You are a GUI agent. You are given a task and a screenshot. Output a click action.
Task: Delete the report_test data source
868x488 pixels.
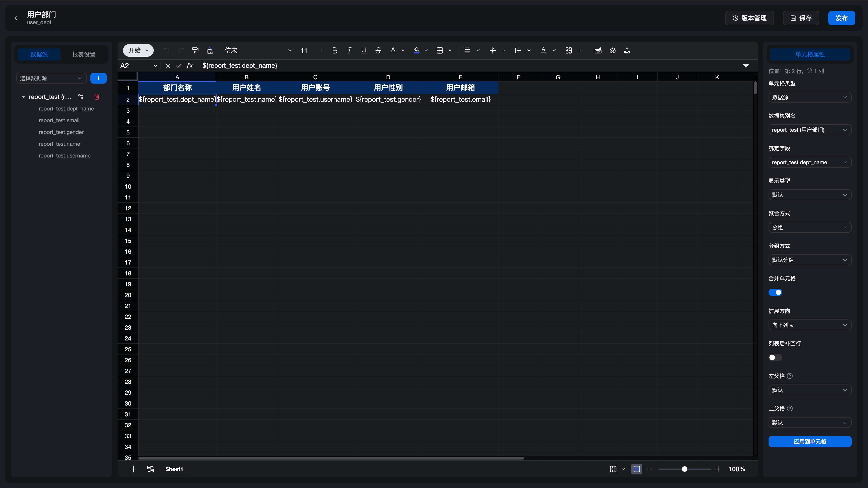point(97,97)
